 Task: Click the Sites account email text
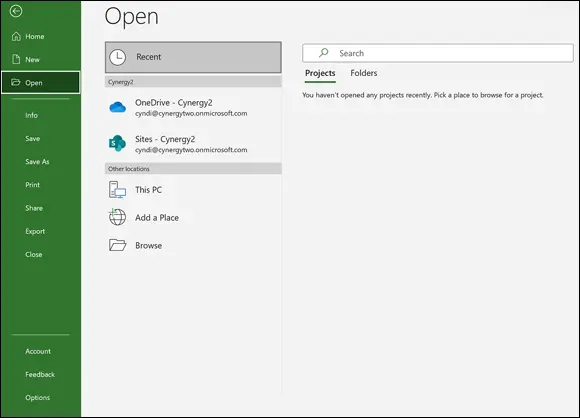[x=191, y=150]
